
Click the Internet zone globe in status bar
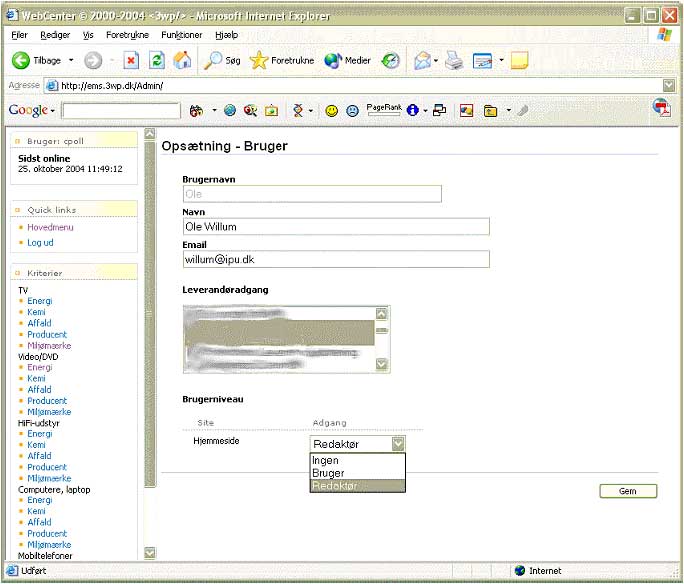(x=520, y=570)
